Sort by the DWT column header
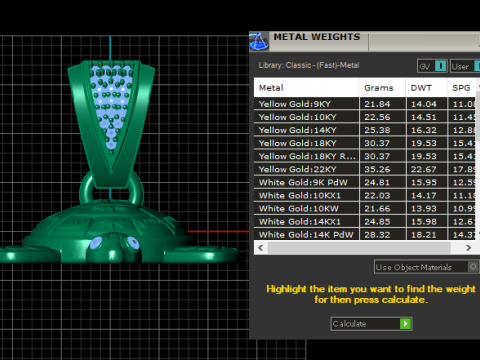The width and height of the screenshot is (480, 360). point(426,88)
